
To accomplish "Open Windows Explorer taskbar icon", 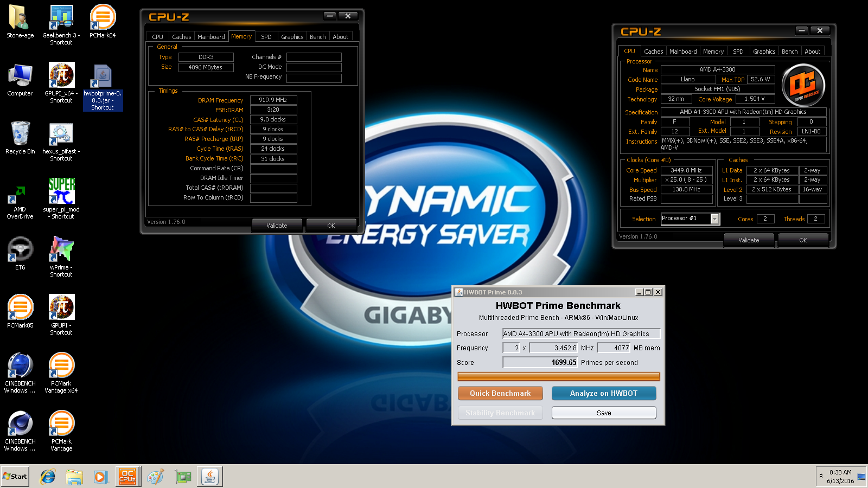I will coord(74,477).
